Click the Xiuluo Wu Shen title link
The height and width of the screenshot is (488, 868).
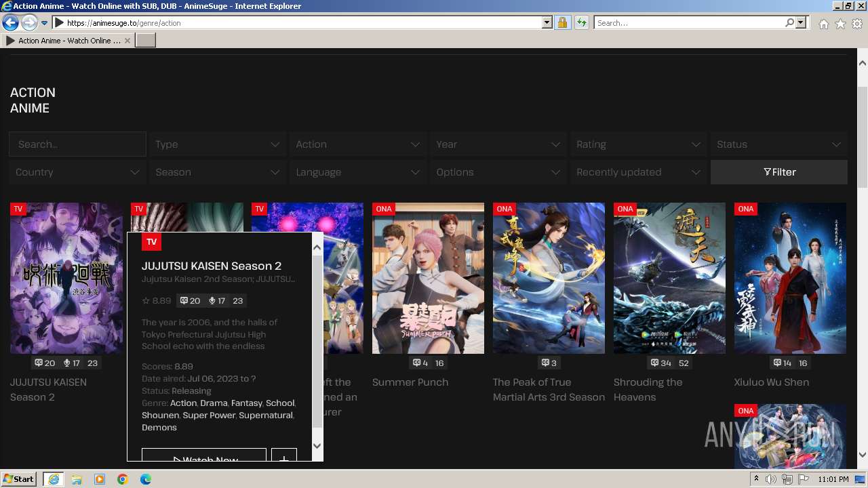pyautogui.click(x=772, y=382)
